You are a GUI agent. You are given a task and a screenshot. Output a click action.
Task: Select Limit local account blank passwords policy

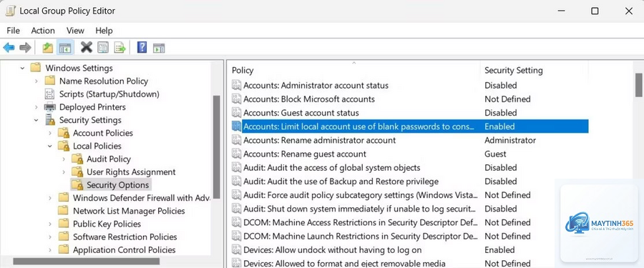409,126
